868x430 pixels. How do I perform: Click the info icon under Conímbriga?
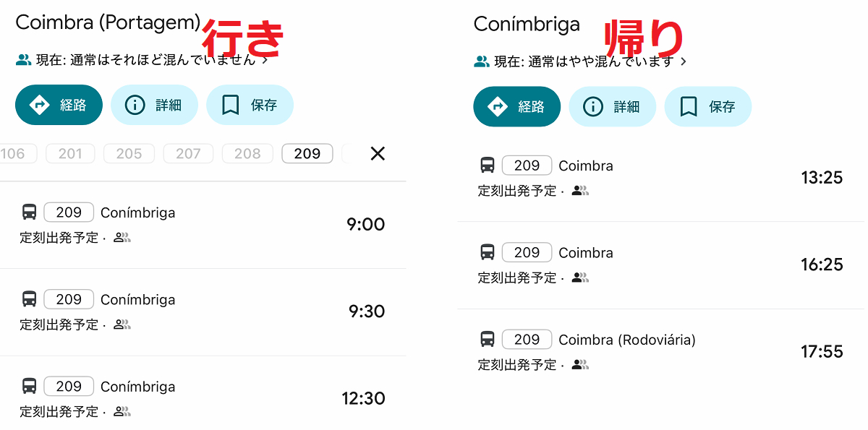(593, 107)
